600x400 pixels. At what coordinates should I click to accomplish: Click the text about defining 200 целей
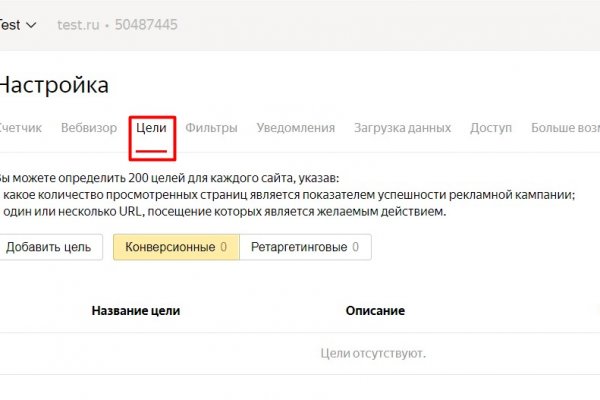tap(170, 176)
